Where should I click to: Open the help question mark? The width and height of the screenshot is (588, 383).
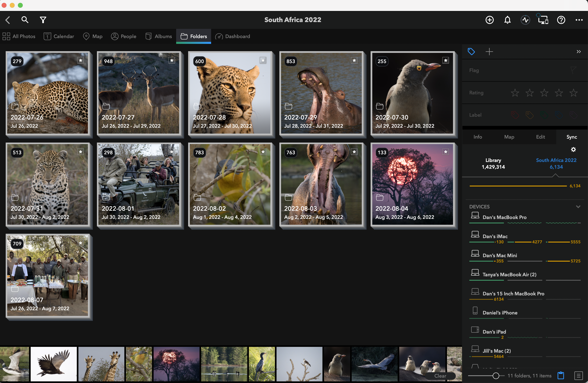pos(561,20)
